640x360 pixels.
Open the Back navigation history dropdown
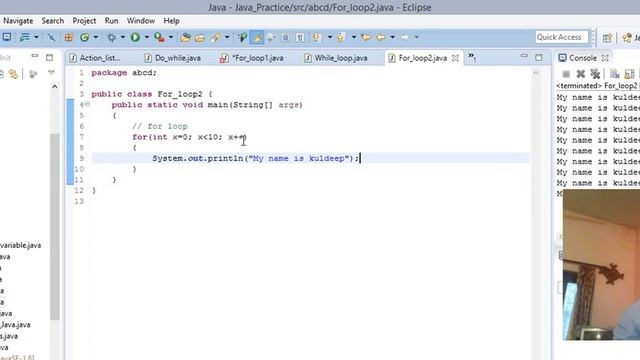pyautogui.click(x=392, y=38)
